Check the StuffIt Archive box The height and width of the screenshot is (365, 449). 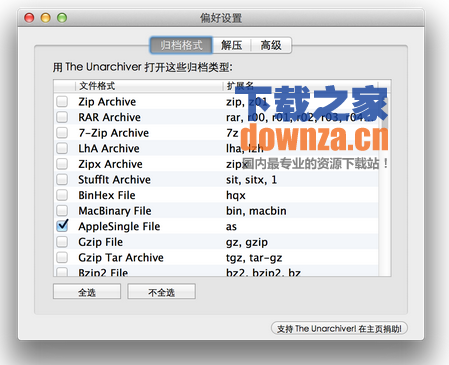[x=62, y=179]
